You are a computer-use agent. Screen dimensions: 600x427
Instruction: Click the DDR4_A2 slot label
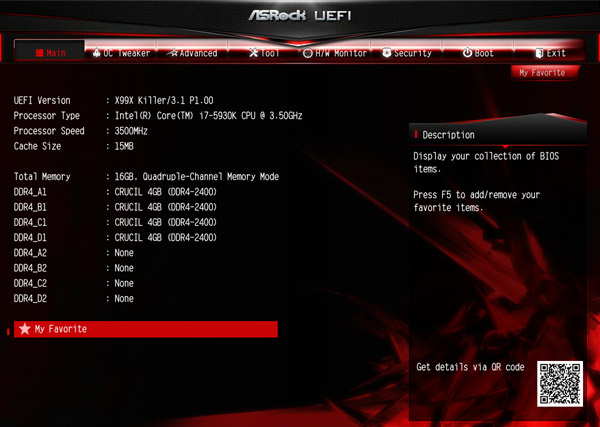30,253
